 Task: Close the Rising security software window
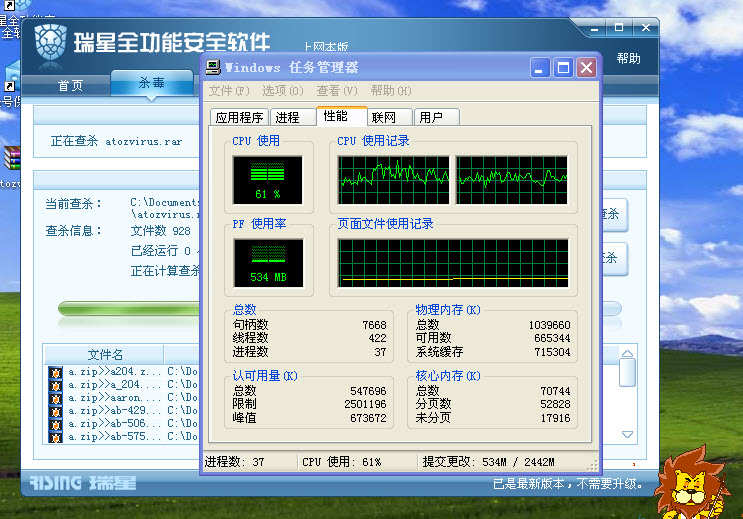tap(645, 27)
